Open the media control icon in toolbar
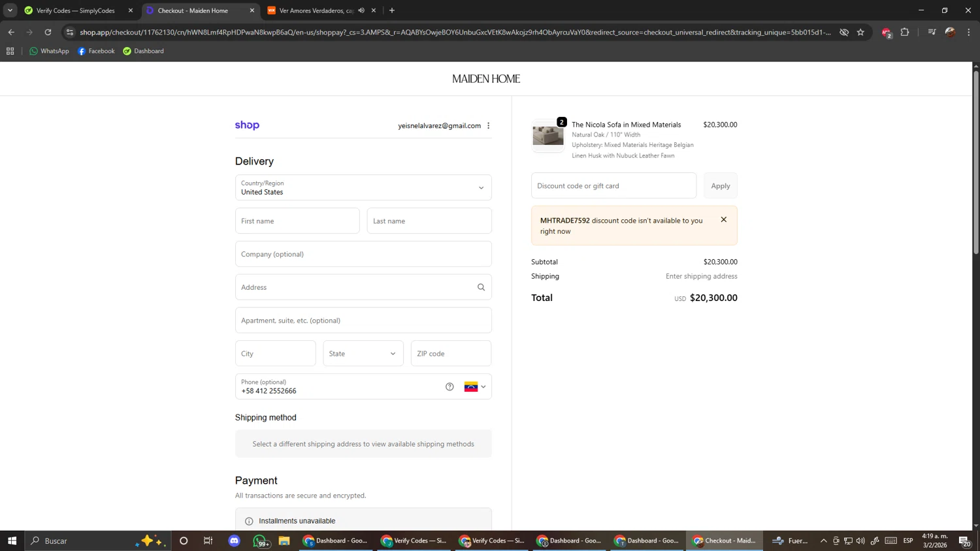 932,32
